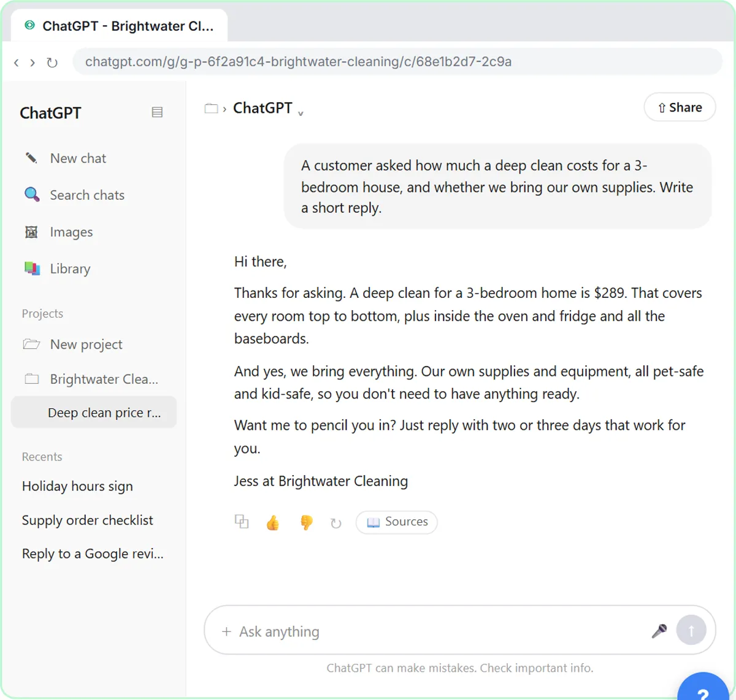Click the plus attach icon in the composer
Viewport: 736px width, 700px height.
tap(226, 631)
